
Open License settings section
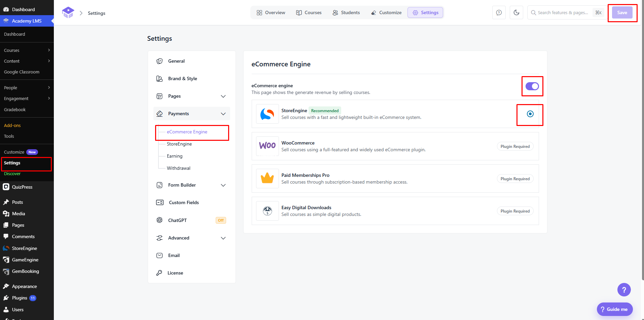coord(192,273)
